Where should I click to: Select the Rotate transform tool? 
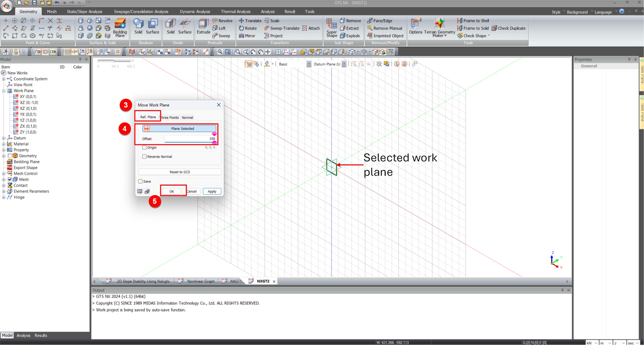pos(248,28)
